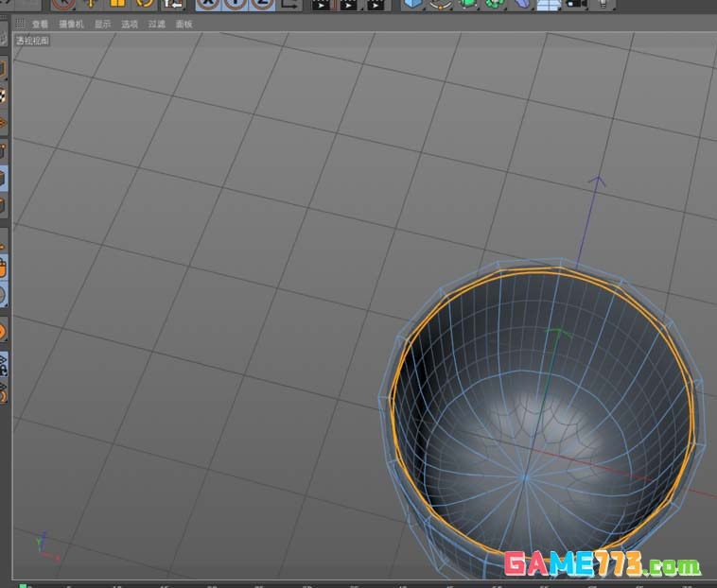Open the 查看 viewport menu

[40, 25]
